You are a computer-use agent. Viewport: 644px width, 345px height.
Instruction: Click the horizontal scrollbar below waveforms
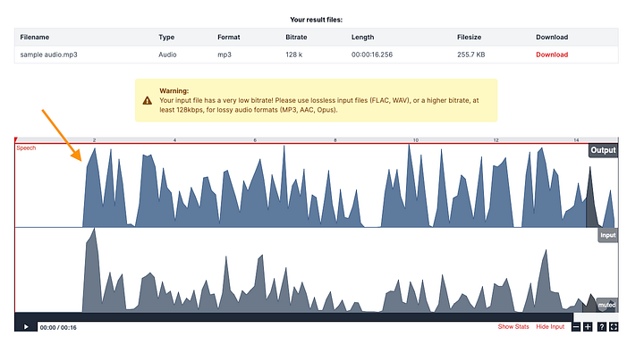[x=293, y=316]
